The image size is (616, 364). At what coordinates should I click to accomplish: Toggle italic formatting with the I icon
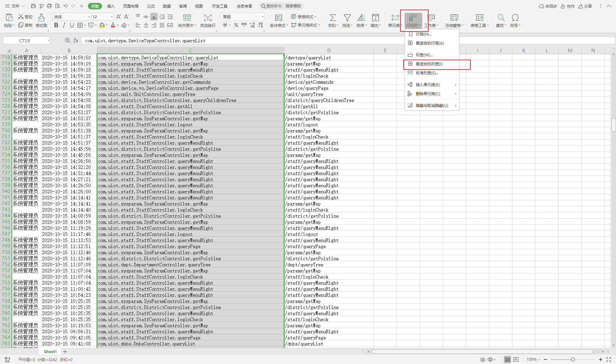click(64, 25)
